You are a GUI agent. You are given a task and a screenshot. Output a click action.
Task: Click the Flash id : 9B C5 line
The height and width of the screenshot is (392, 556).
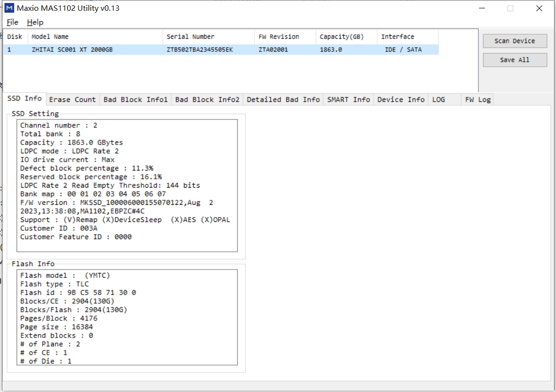coord(78,293)
